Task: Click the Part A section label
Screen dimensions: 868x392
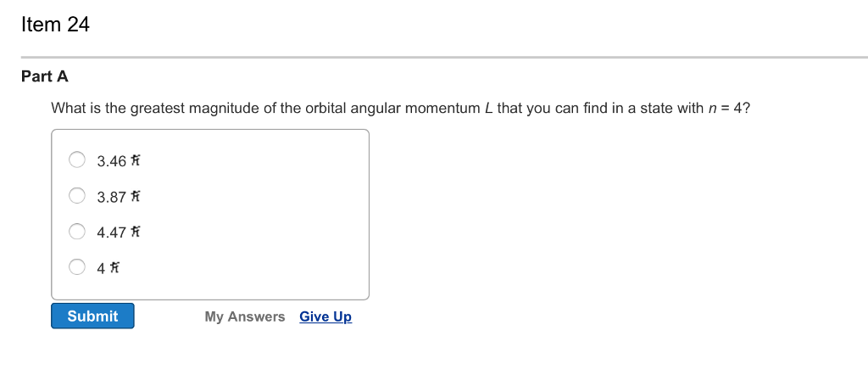Action: (45, 76)
